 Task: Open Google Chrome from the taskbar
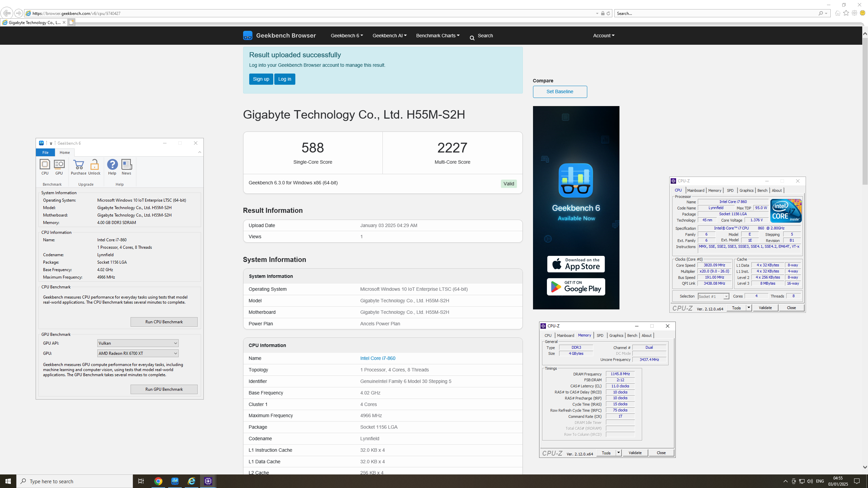(x=158, y=481)
